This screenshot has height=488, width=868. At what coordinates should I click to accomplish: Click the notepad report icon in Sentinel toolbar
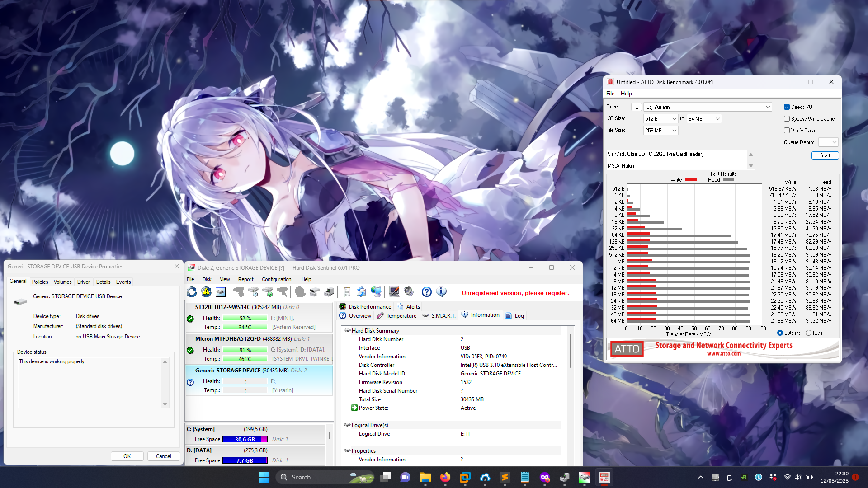[x=347, y=292]
